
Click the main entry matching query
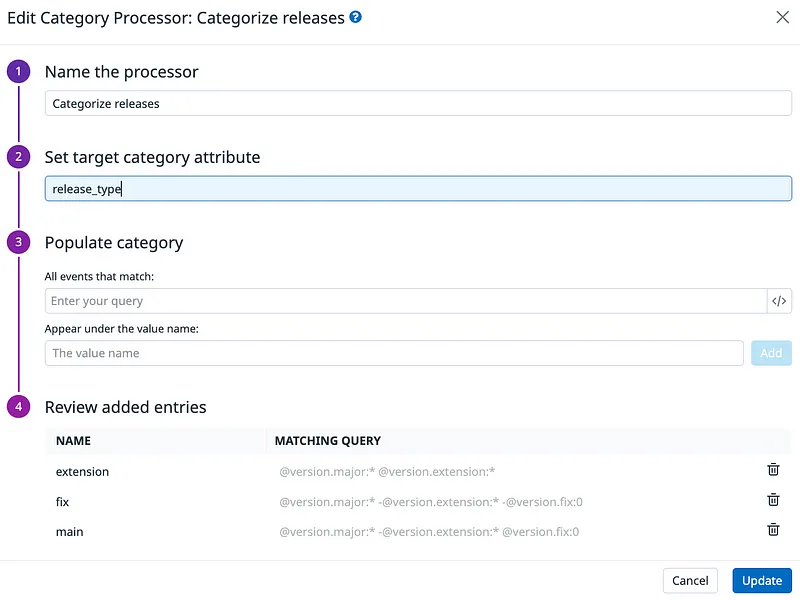pos(428,532)
